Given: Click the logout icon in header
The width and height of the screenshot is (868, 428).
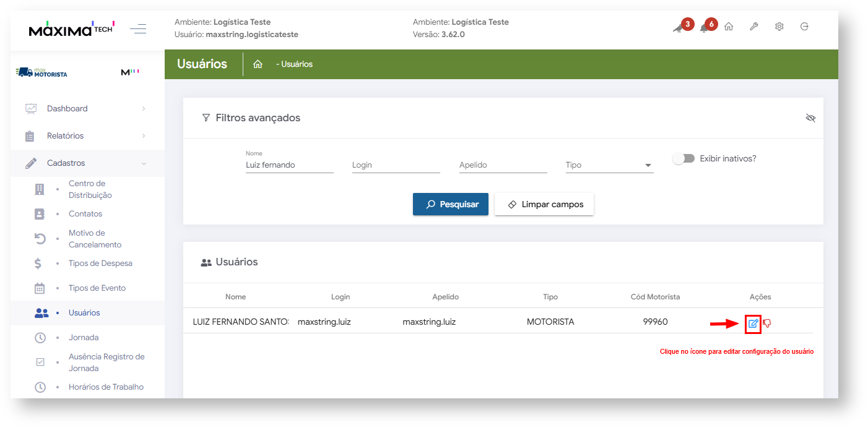Looking at the screenshot, I should 804,27.
